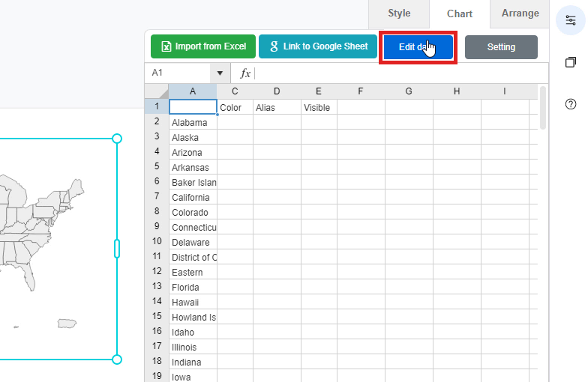Click the "California" cell

(x=193, y=198)
